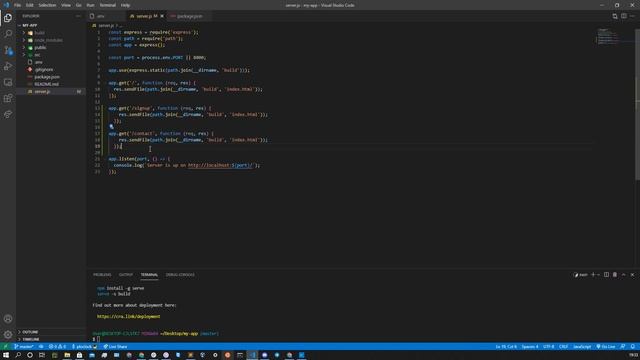
Task: Open the Extensions view
Action: pos(8,98)
